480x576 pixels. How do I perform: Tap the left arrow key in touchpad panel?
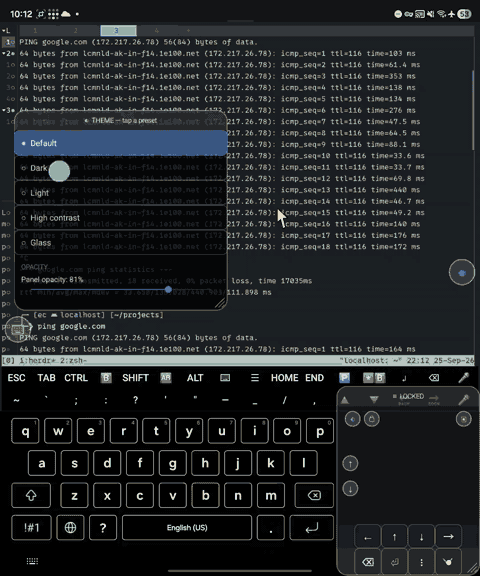pos(368,537)
